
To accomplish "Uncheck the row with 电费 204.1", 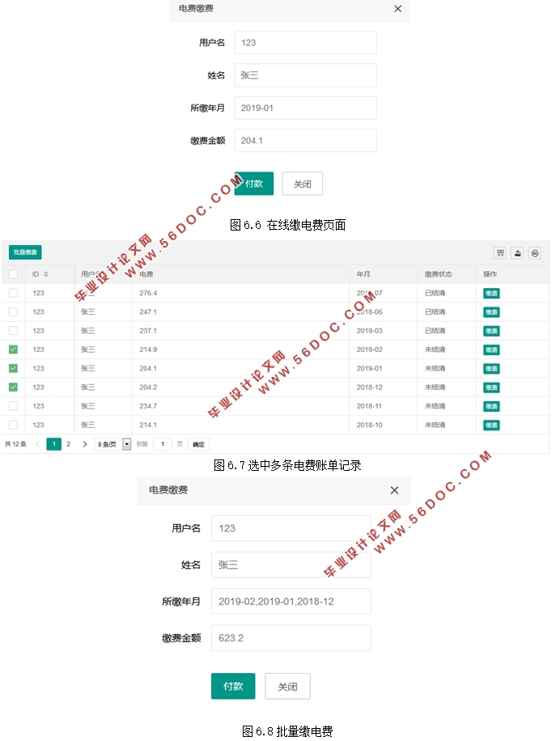I will coord(13,368).
